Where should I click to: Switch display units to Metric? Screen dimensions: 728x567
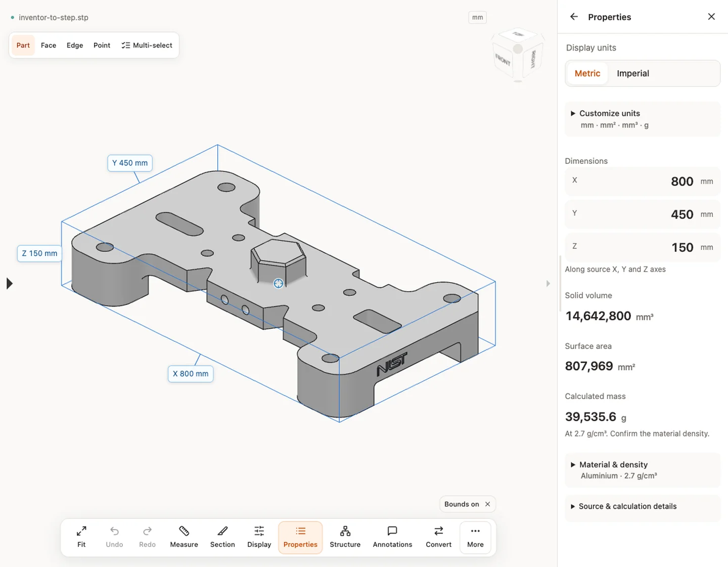pos(587,73)
